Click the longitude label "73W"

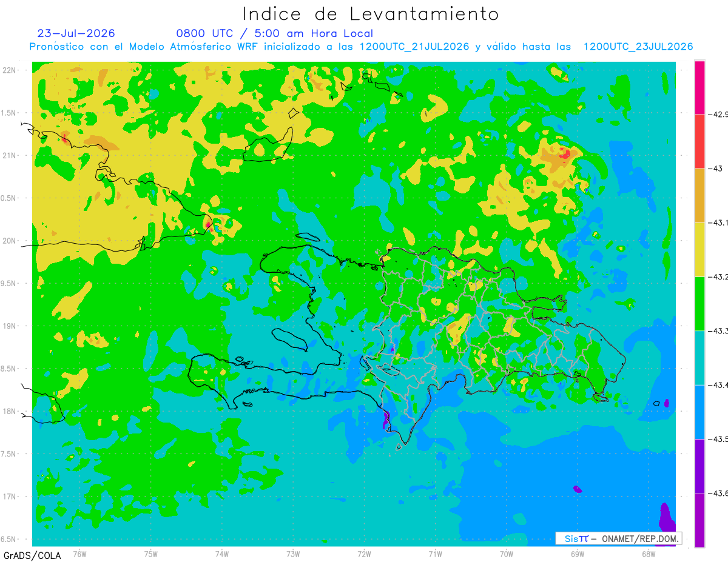click(293, 554)
